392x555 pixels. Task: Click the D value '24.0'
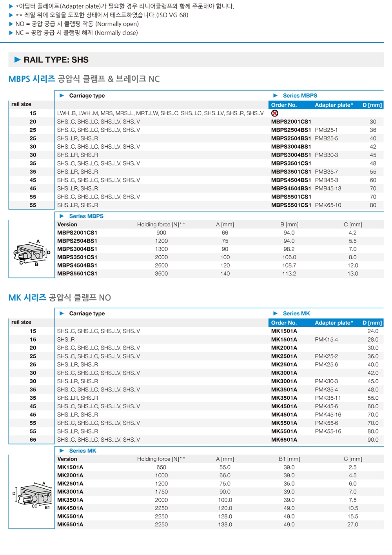point(373,331)
